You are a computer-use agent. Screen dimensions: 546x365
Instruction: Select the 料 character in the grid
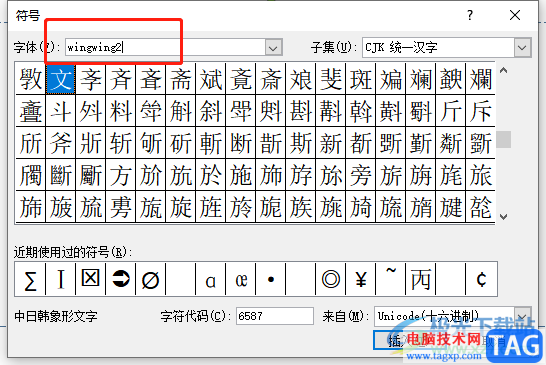click(x=120, y=111)
